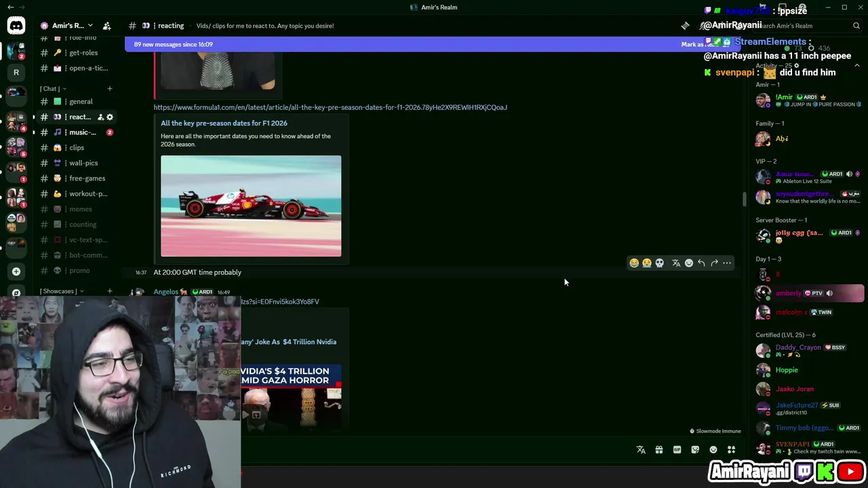Screen dimensions: 868x488
Task: Open the apps launcher in message bar
Action: pyautogui.click(x=731, y=449)
